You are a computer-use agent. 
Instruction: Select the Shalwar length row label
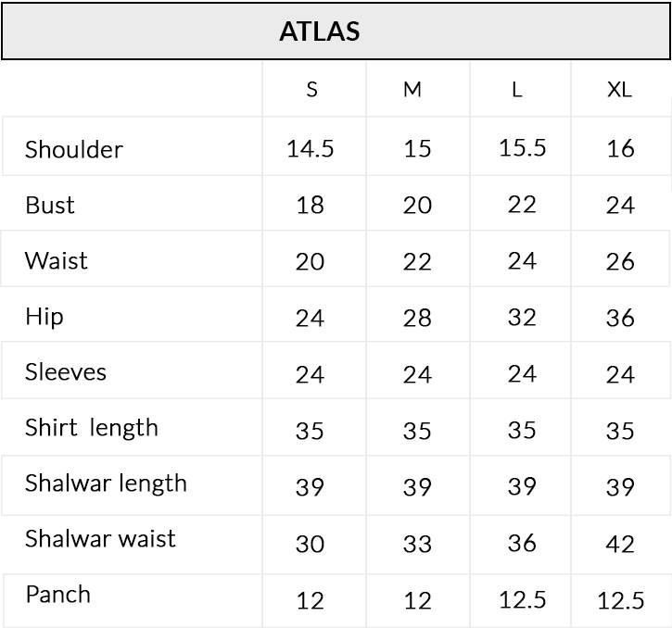[80, 484]
